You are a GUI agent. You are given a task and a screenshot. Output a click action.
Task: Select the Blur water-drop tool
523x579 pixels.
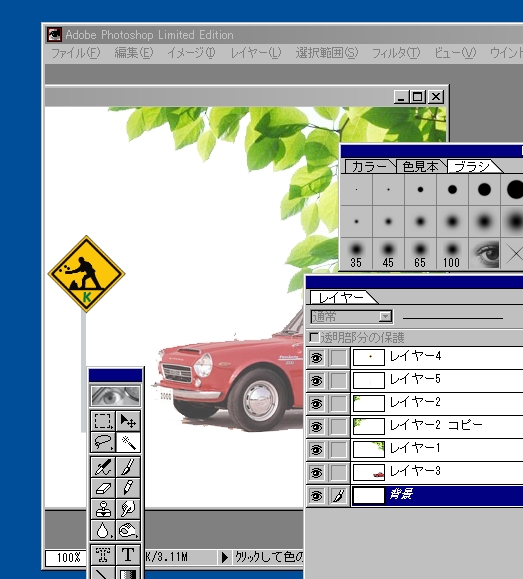click(x=102, y=530)
